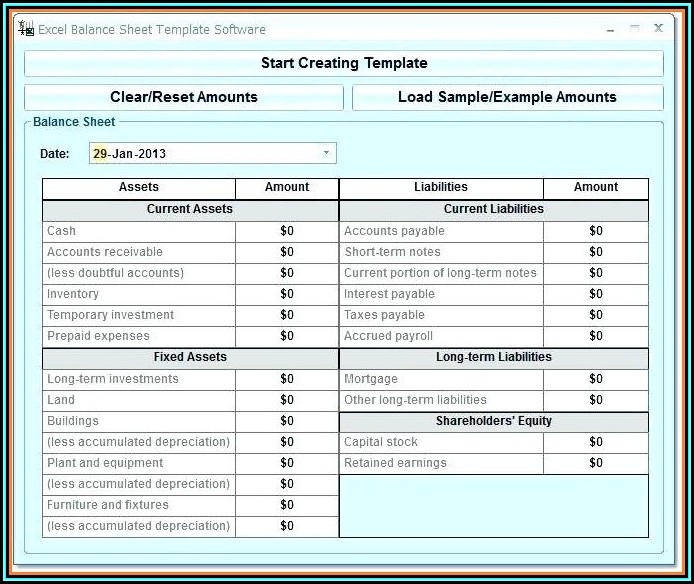The width and height of the screenshot is (694, 584).
Task: Maximize the application window
Action: [634, 29]
